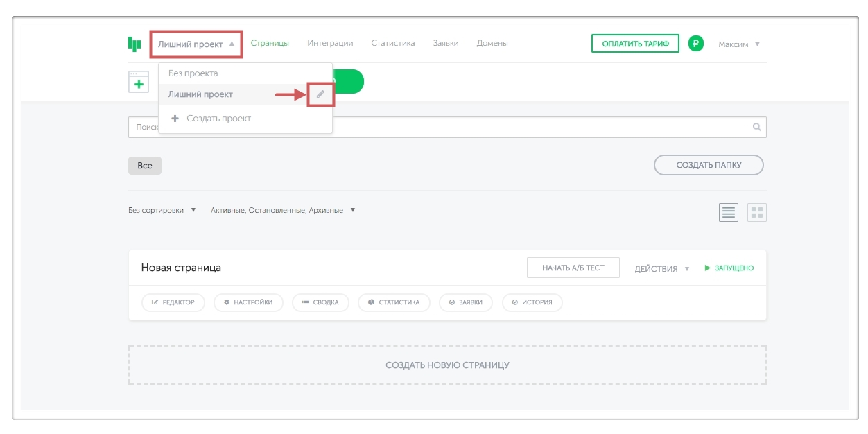Click the search magnifier icon
The image size is (868, 434).
(756, 127)
